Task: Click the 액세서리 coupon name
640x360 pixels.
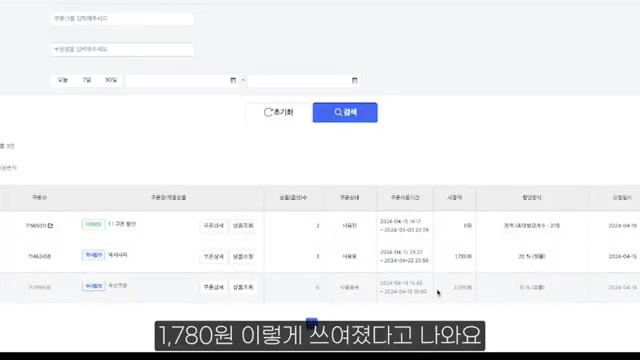Action: [118, 255]
